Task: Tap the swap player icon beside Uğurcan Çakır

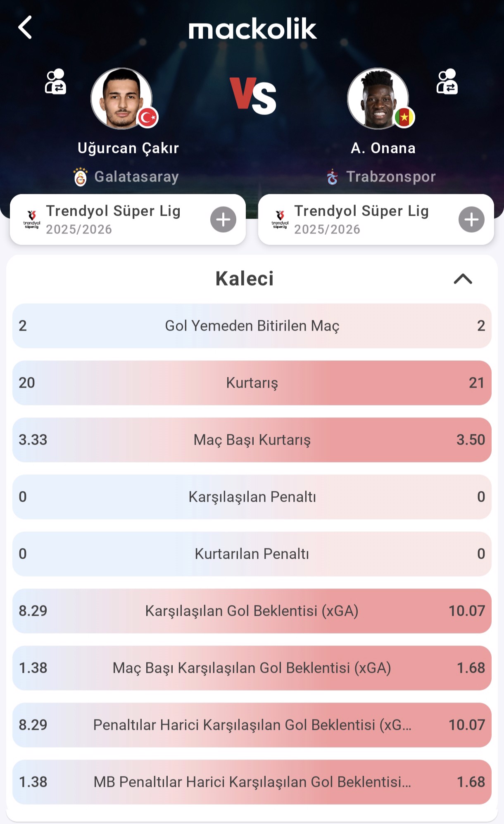Action: [55, 82]
